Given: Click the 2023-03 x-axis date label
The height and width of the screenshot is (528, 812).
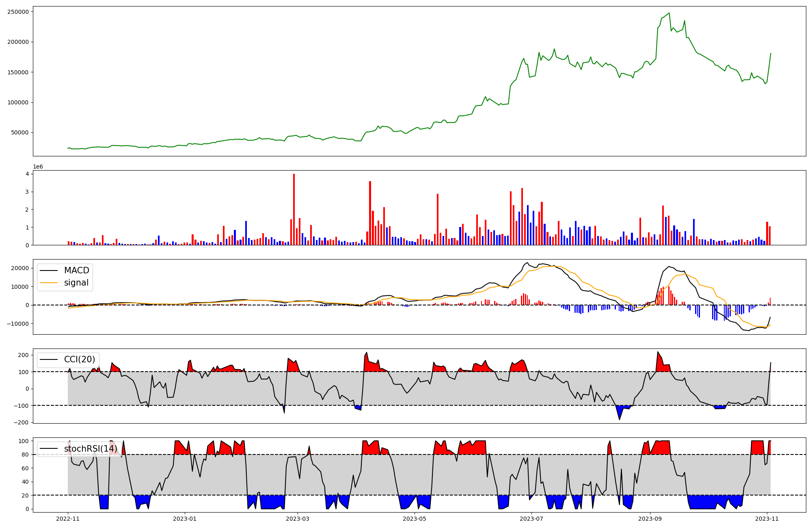Looking at the screenshot, I should (x=298, y=519).
